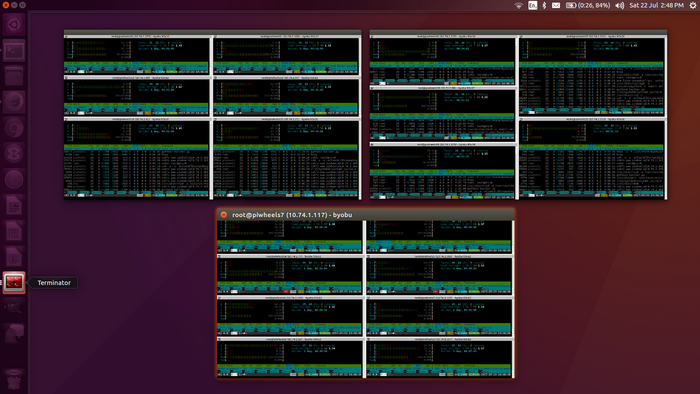Open the Trash icon in the launcher
The image size is (700, 394).
pos(14,379)
